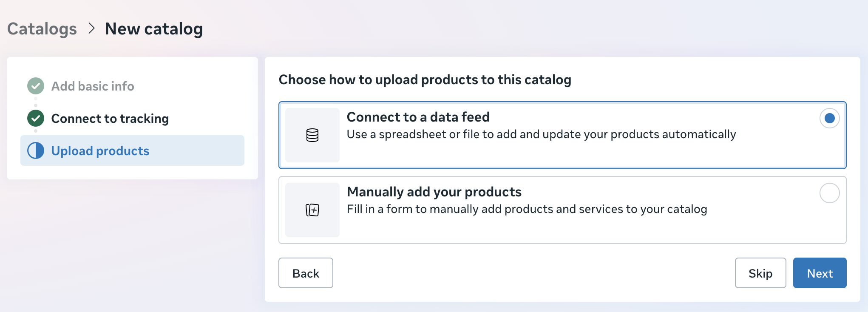Click the manual add products plus icon

pyautogui.click(x=312, y=210)
